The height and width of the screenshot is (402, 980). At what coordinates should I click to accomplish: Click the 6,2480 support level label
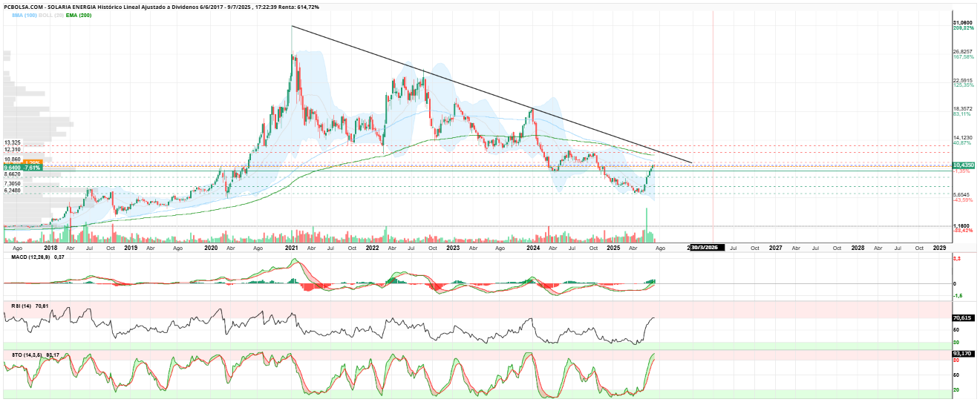coord(12,191)
